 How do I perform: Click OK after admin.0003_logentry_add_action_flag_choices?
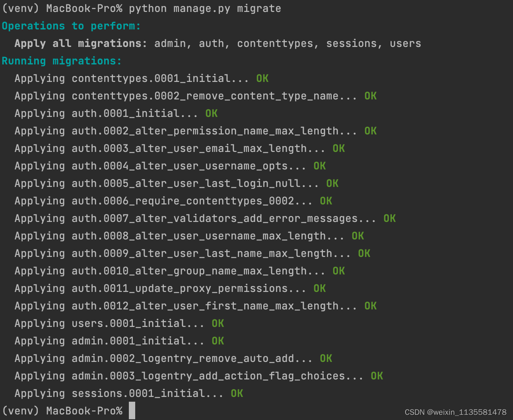(377, 376)
